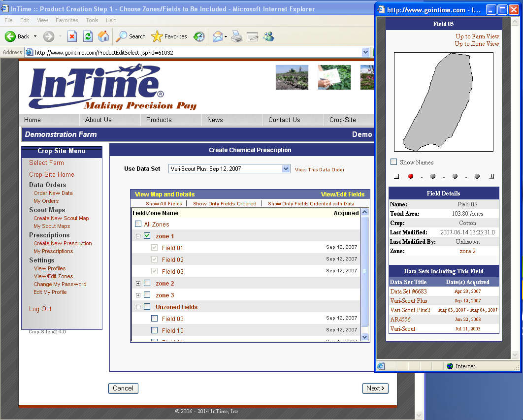Enable Show Names checkbox in popup
Screen dimensions: 523x420
pos(394,162)
